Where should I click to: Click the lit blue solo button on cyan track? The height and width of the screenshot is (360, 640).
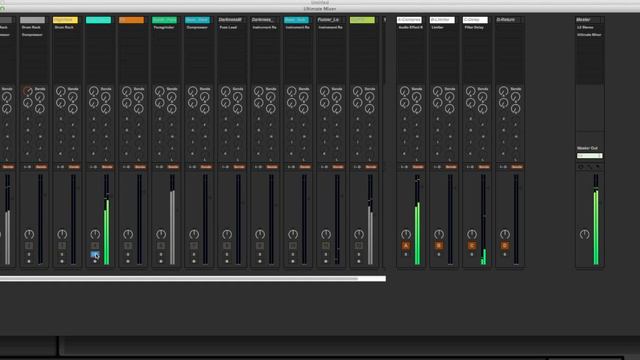click(95, 255)
